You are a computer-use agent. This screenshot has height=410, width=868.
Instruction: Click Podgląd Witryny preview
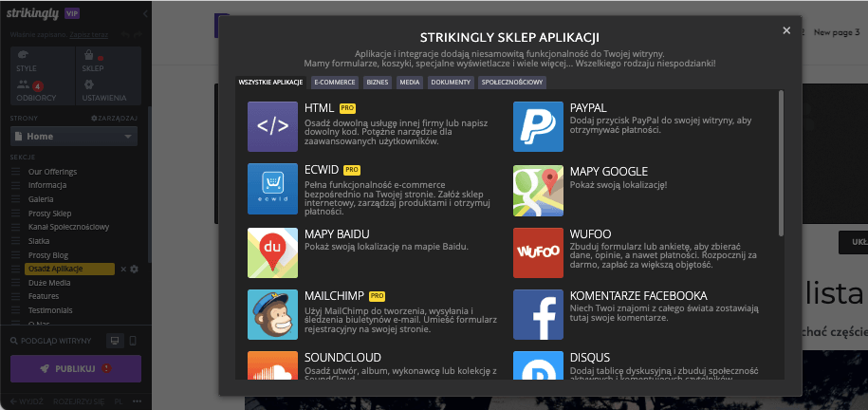click(51, 341)
